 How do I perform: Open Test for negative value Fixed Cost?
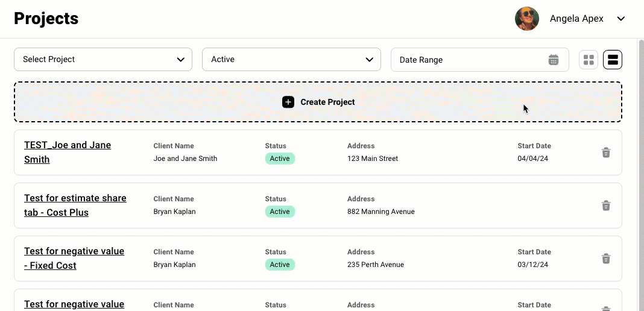[x=74, y=258]
